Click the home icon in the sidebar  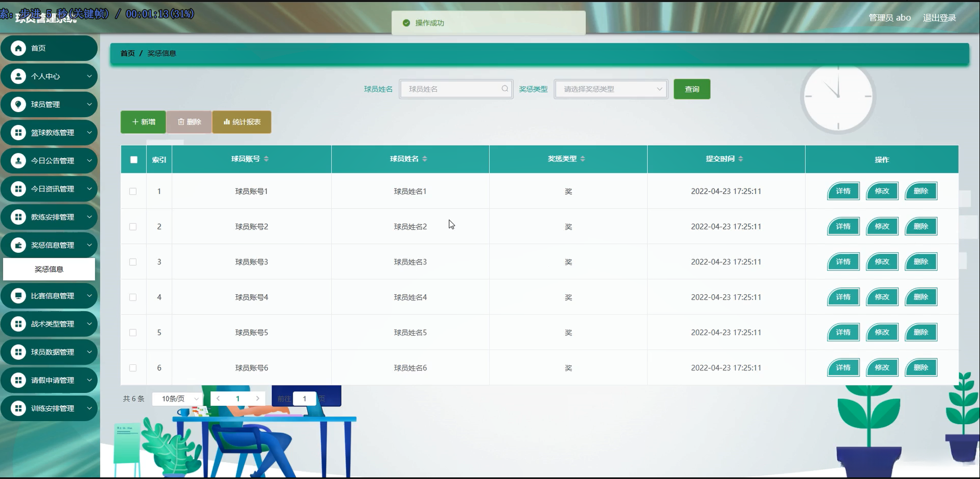click(19, 48)
